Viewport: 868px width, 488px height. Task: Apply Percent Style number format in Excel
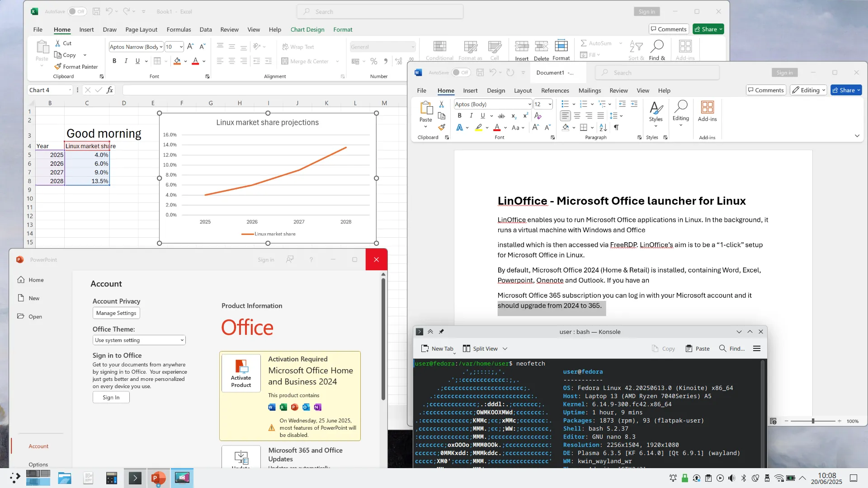click(374, 61)
